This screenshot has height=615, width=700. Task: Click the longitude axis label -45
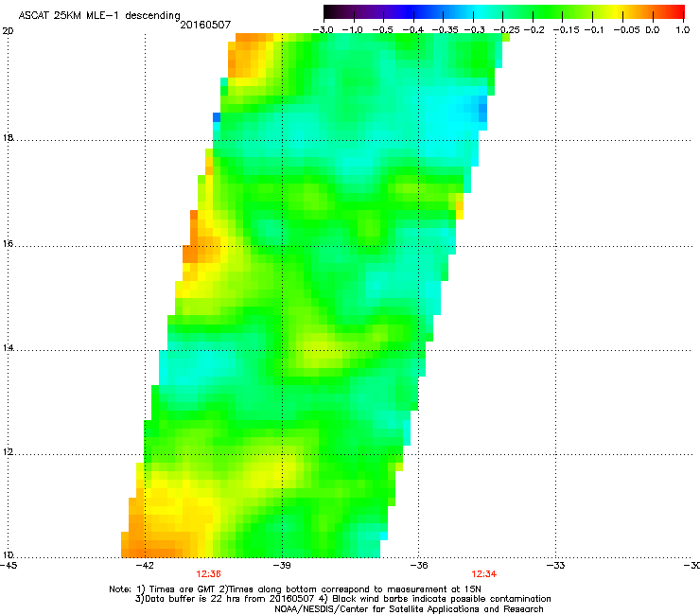coord(9,566)
